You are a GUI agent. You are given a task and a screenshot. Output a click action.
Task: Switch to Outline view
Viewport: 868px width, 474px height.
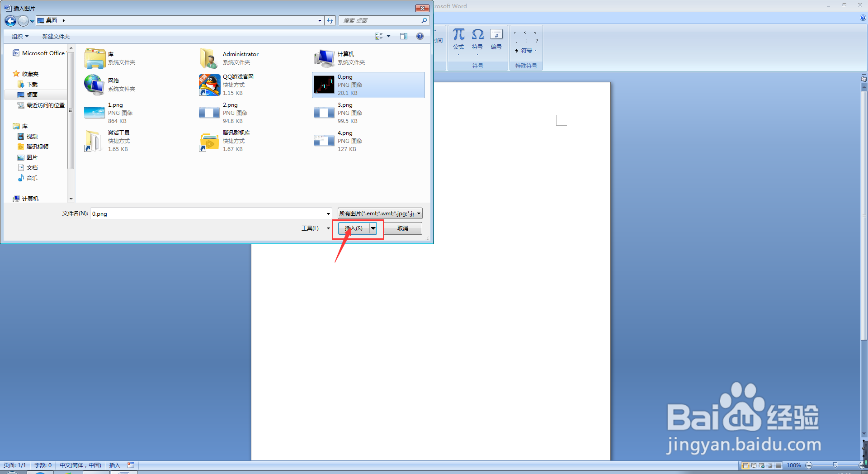(770, 465)
